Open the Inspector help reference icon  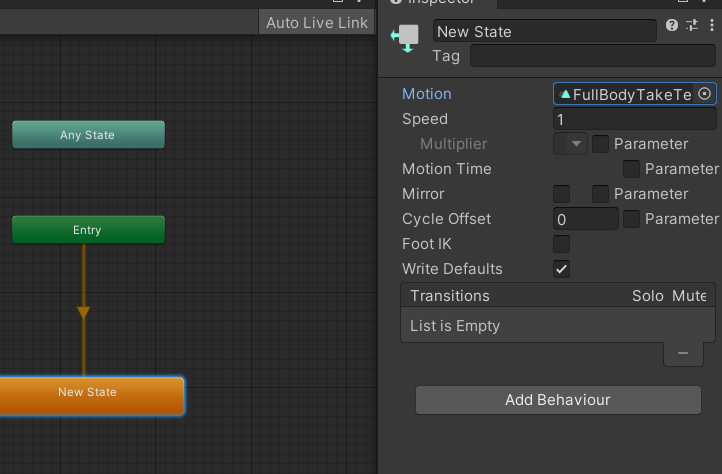pos(671,25)
